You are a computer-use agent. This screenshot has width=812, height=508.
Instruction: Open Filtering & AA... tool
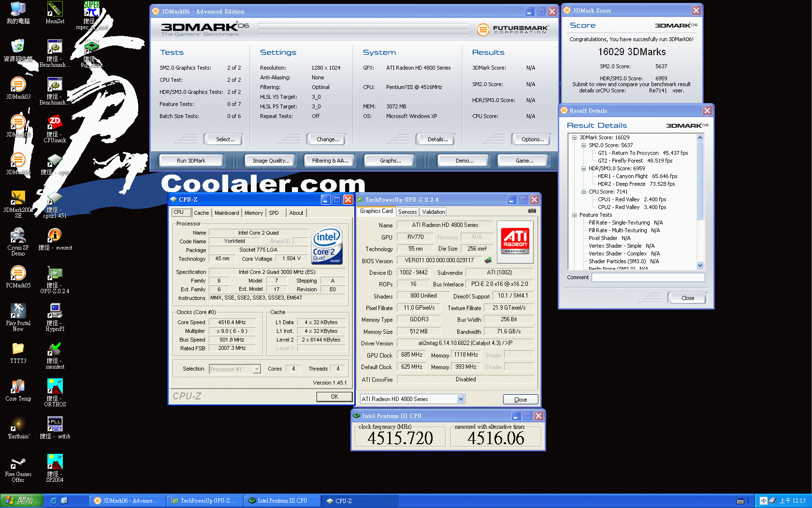[x=330, y=161]
